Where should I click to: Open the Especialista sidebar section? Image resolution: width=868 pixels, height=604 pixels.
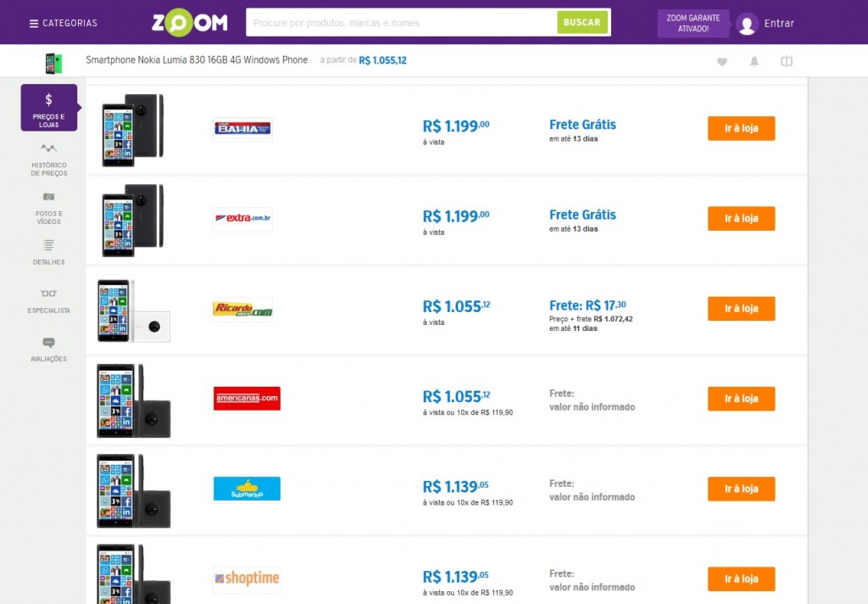pos(48,301)
